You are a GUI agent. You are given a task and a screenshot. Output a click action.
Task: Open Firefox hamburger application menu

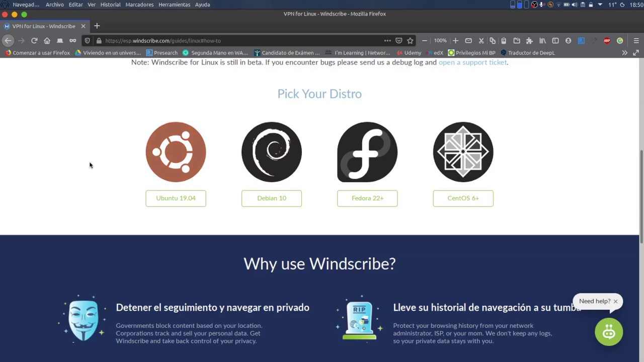pos(636,41)
